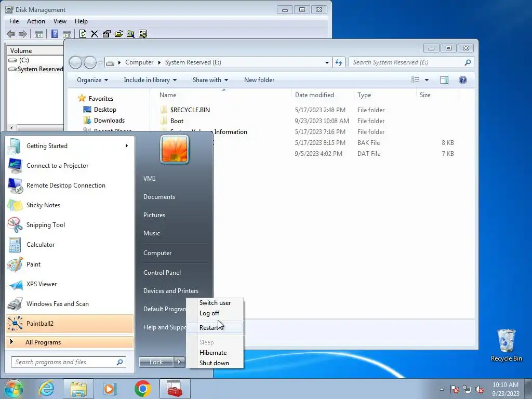Toggle the preview pane icon in Explorer
The width and height of the screenshot is (532, 399).
pyautogui.click(x=444, y=80)
